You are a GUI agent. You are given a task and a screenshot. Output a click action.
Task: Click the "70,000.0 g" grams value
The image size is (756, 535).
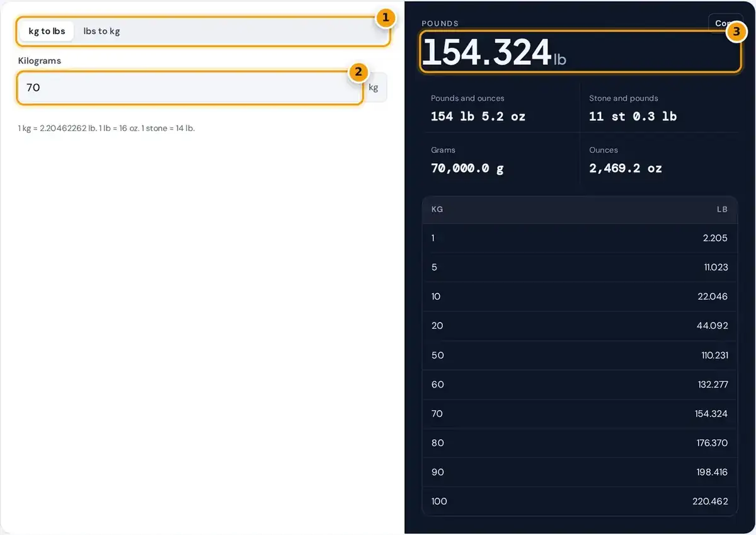(x=467, y=168)
